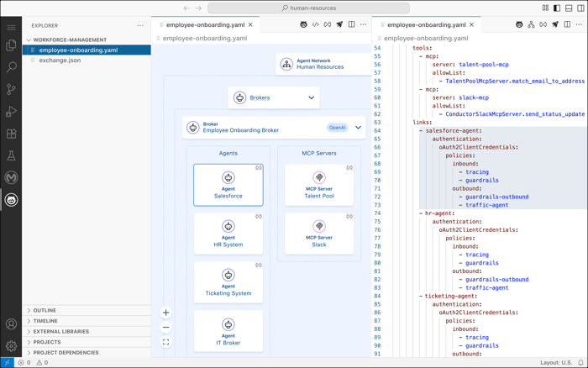Screen dimensions: 588x368
Task: Open the Run and Debug view
Action: pyautogui.click(x=11, y=112)
